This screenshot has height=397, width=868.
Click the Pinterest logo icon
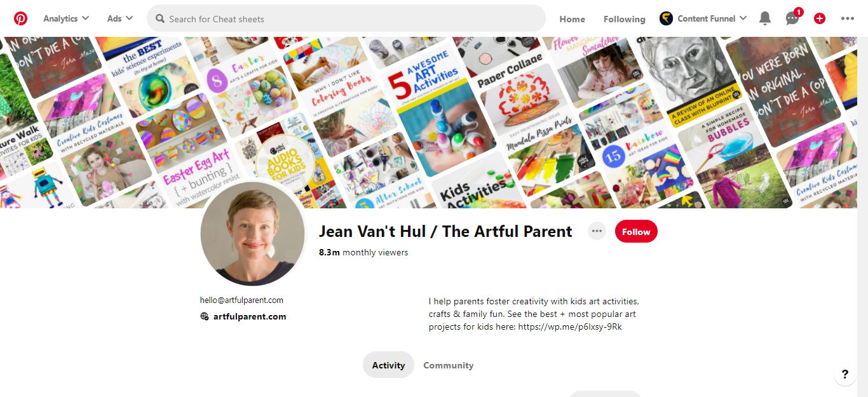[20, 18]
